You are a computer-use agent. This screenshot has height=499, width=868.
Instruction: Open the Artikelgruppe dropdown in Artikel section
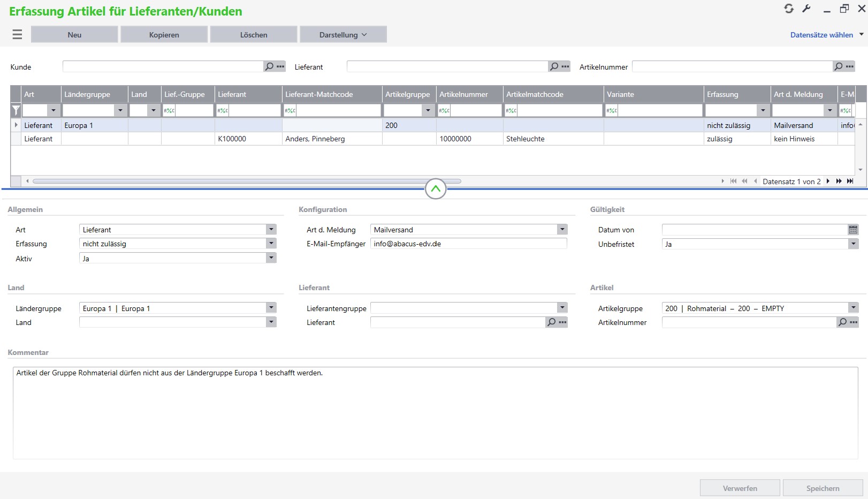point(853,308)
